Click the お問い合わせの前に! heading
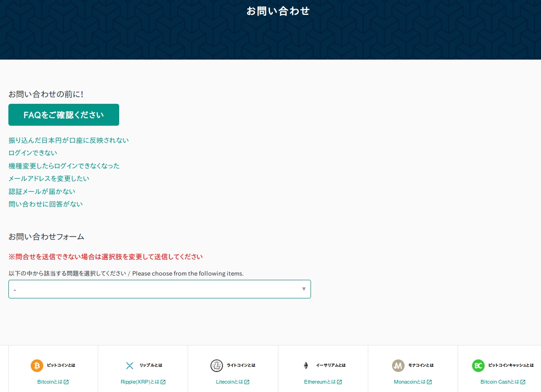 pos(46,94)
